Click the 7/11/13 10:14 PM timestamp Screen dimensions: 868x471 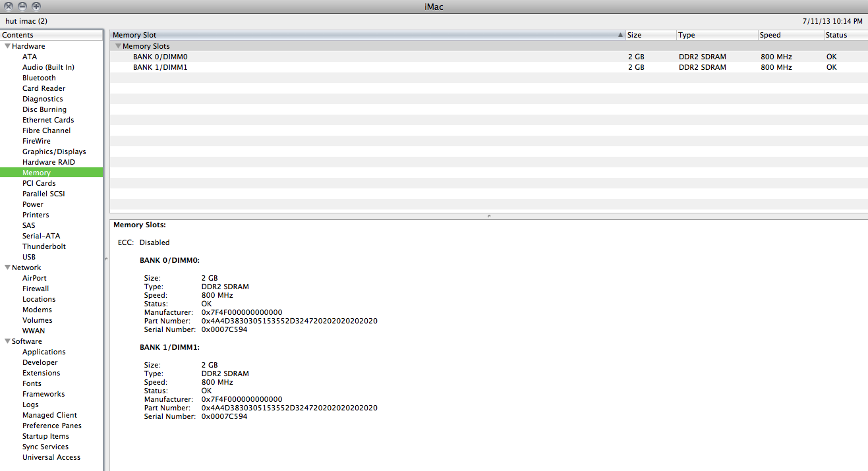click(x=832, y=21)
